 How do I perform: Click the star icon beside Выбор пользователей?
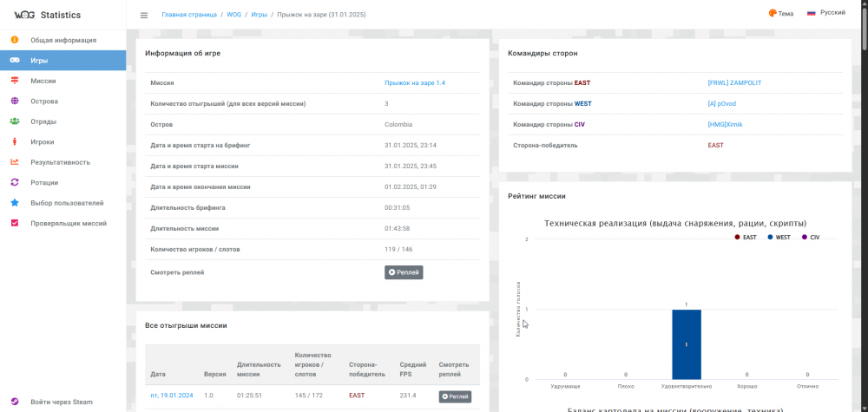click(x=15, y=203)
